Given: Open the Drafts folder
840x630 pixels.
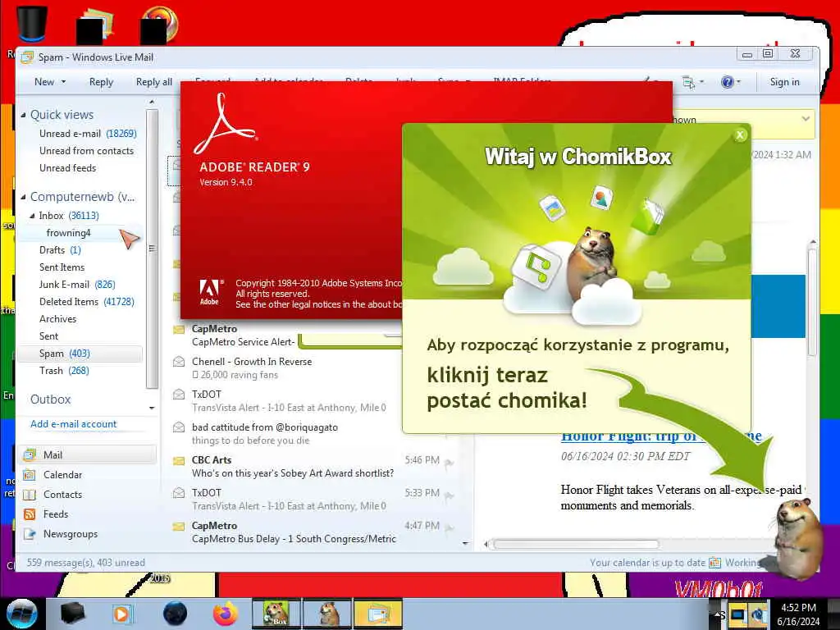Looking at the screenshot, I should 60,249.
